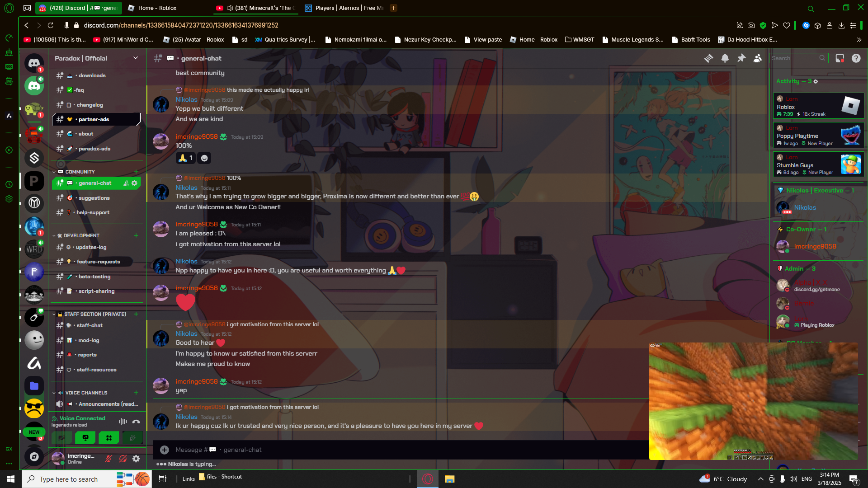Screen dimensions: 868x488
Task: Open the suggestions channel
Action: 94,198
